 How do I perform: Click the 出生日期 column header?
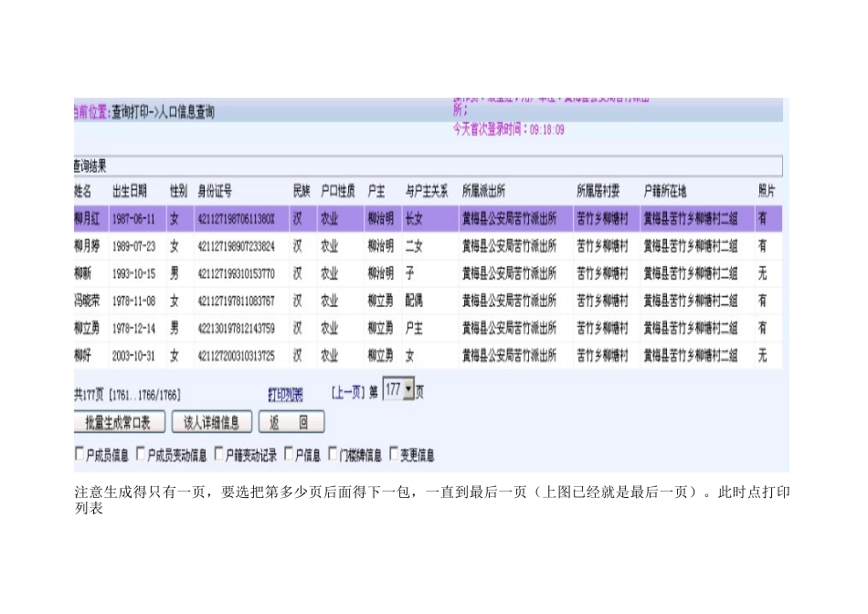tap(130, 192)
